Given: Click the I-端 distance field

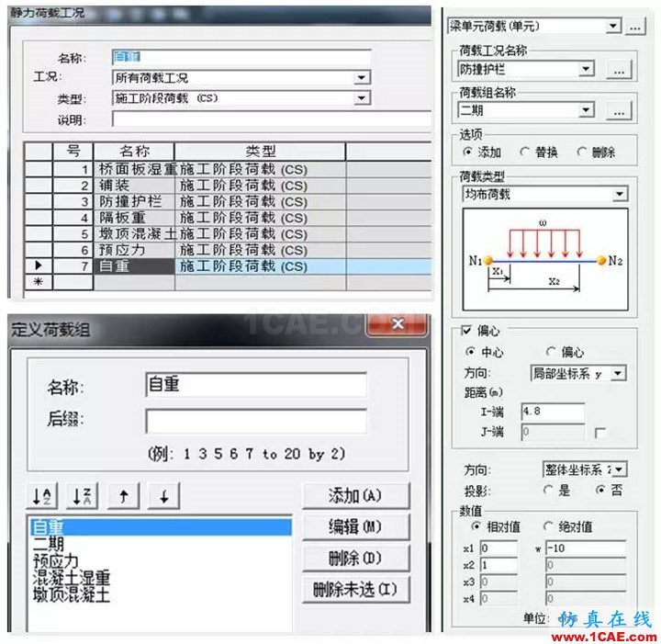Looking at the screenshot, I should (553, 412).
